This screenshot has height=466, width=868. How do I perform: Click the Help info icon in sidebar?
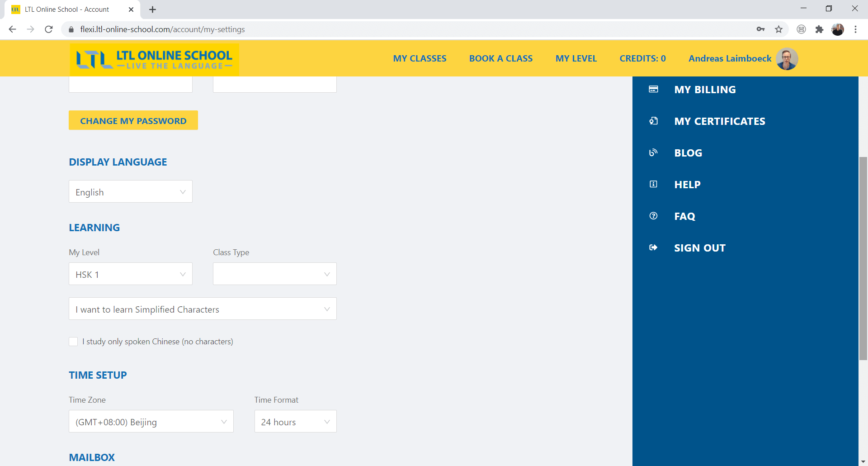653,184
